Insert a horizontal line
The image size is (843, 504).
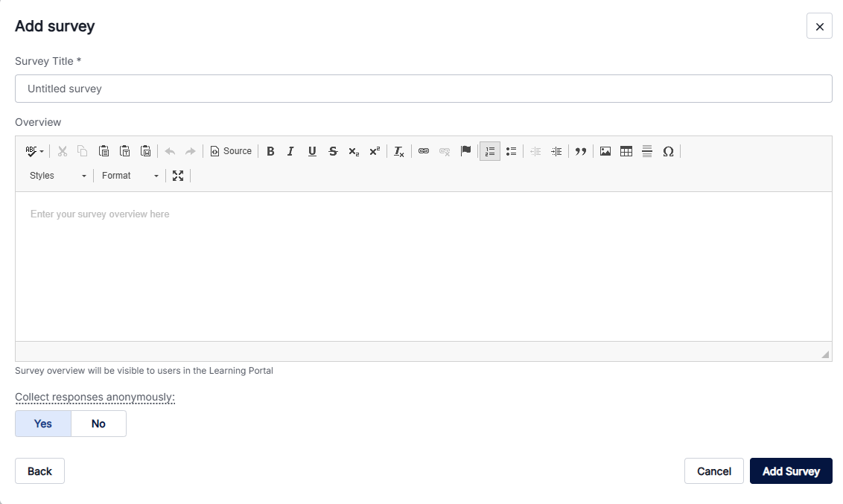647,152
